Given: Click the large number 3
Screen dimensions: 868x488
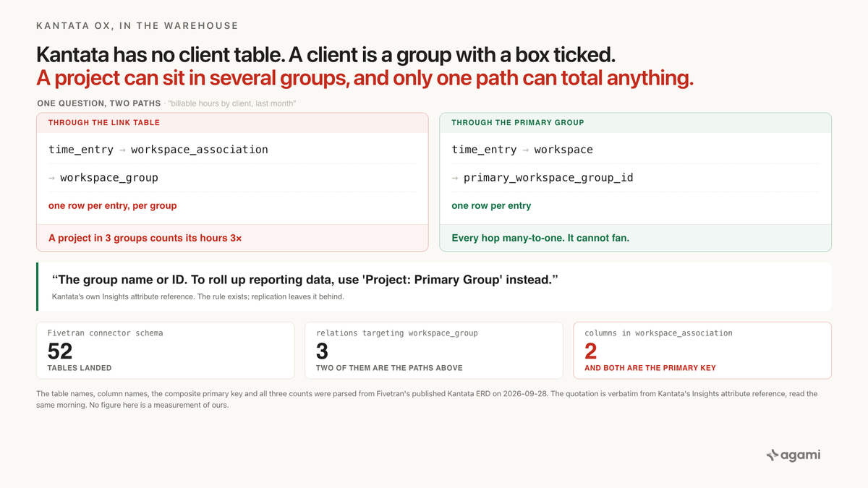Looking at the screenshot, I should (323, 351).
